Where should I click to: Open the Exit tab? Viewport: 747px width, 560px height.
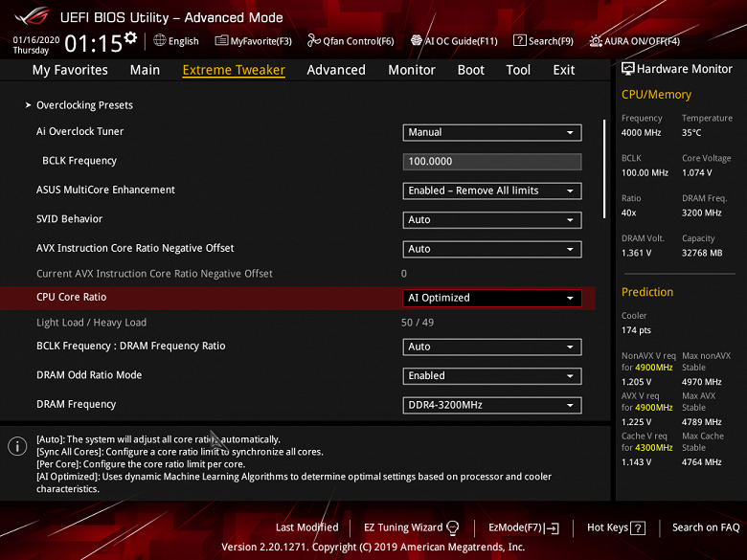click(563, 70)
